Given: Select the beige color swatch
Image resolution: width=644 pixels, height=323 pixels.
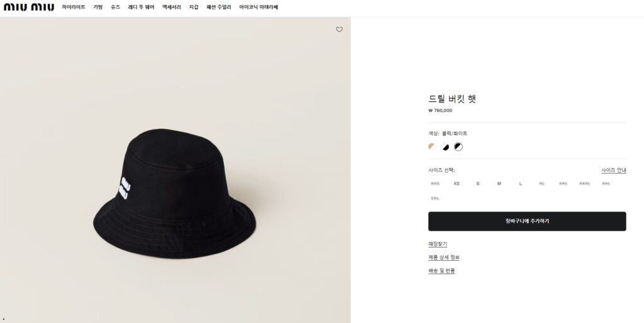Looking at the screenshot, I should point(431,147).
